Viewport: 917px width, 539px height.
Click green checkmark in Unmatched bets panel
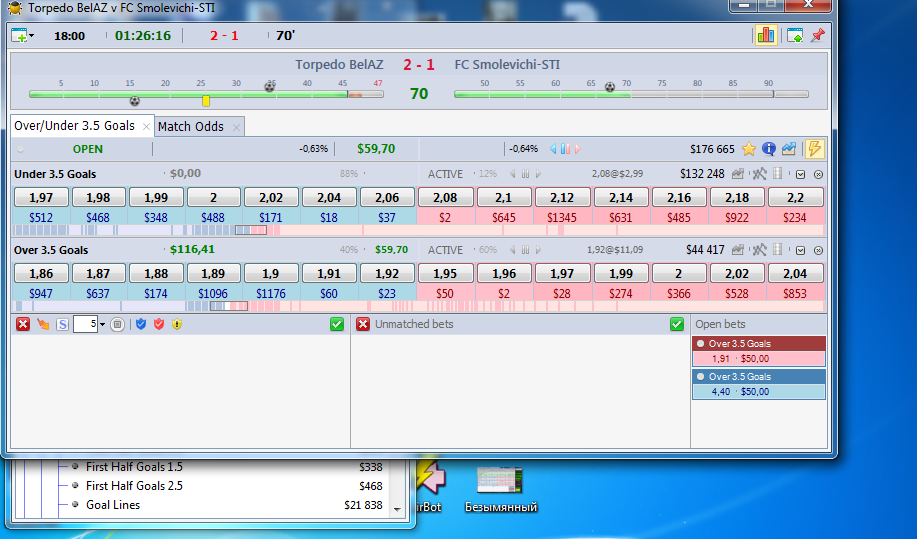click(677, 324)
